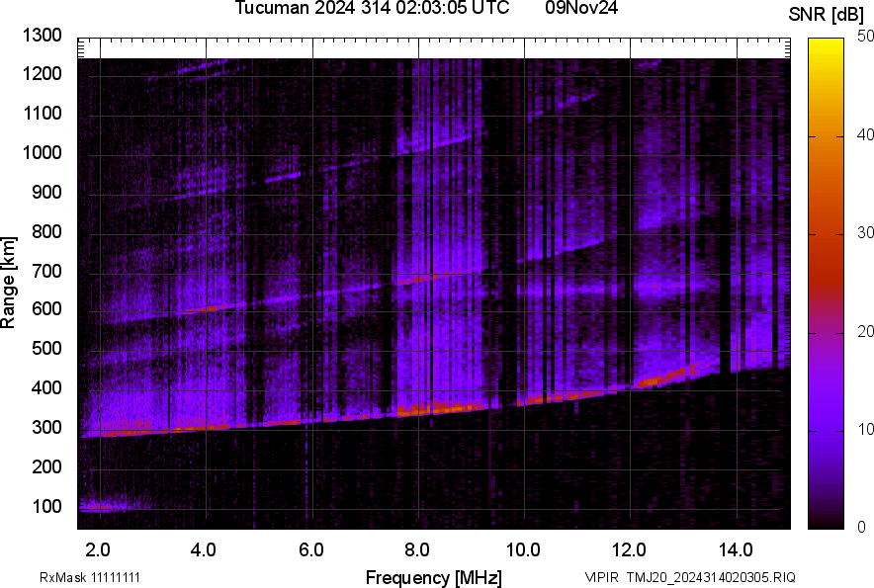Click the "09Nov24" date label

point(581,9)
